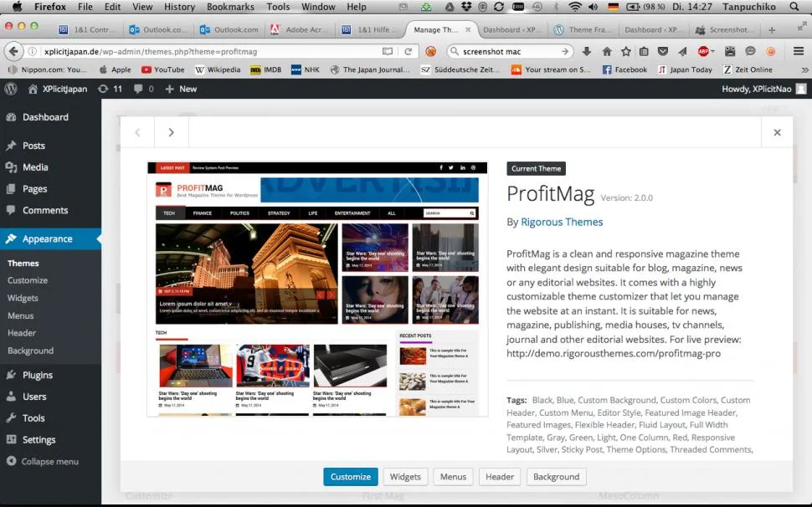Click the ProfitMag theme screenshot
This screenshot has height=507, width=812.
tap(317, 289)
